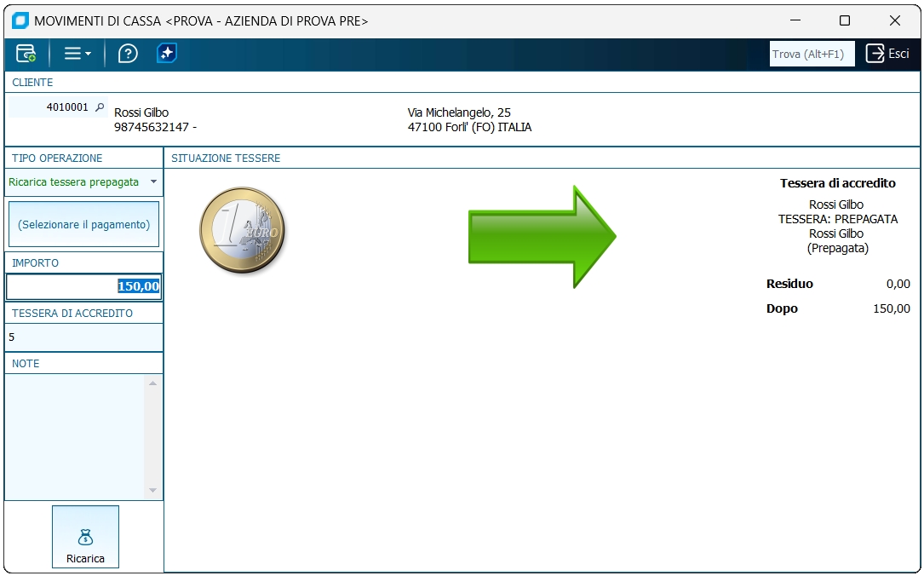Close the Movimenti di Cassa window
924x576 pixels.
(894, 20)
